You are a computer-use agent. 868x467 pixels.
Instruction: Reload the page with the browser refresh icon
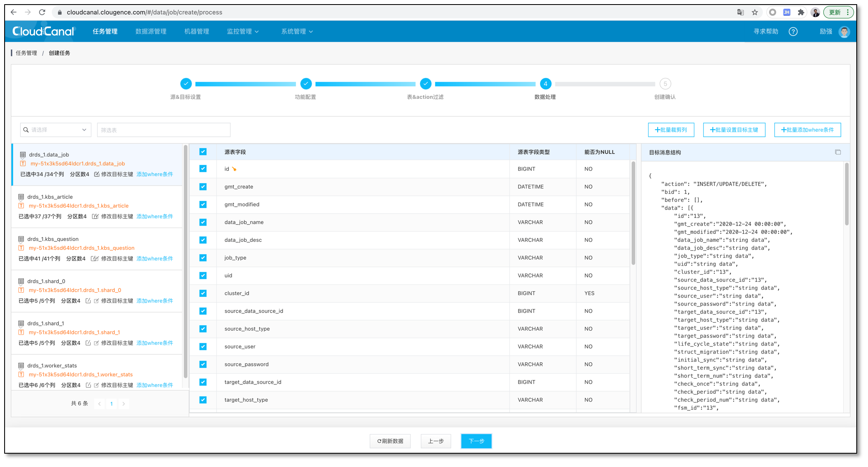[x=42, y=13]
